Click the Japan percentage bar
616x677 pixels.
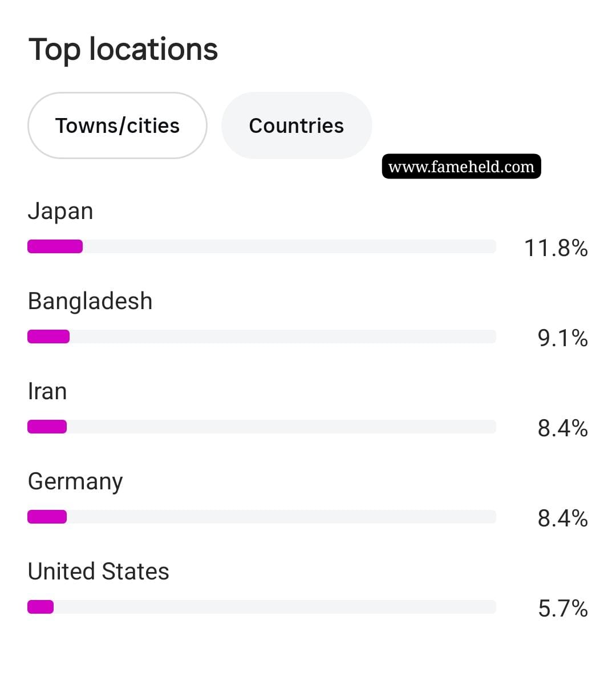pos(262,246)
